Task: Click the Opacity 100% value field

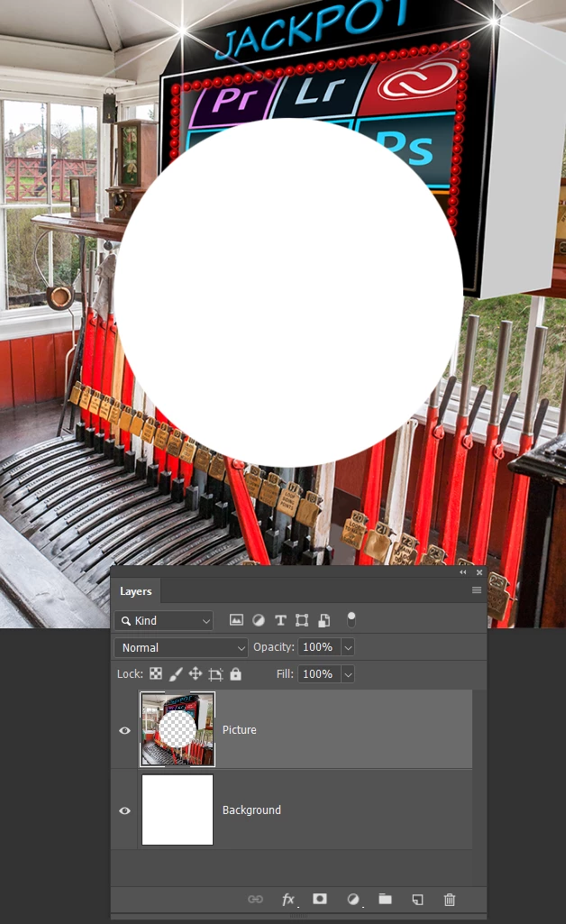Action: coord(319,647)
